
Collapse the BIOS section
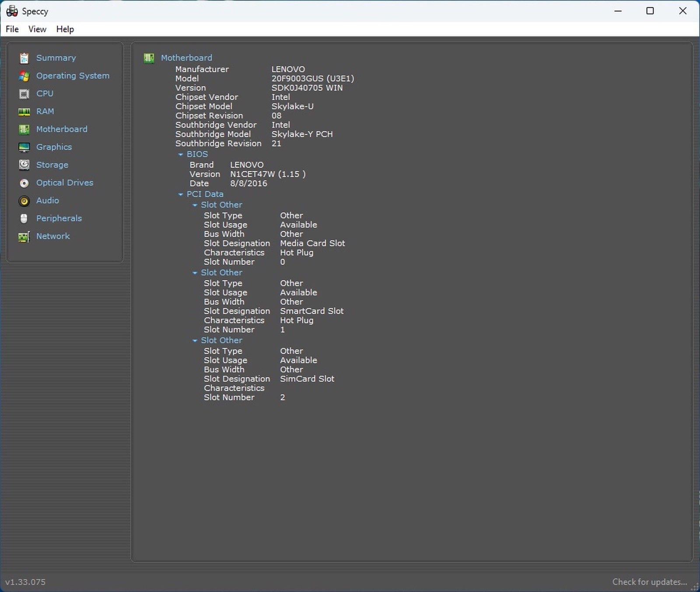tap(180, 155)
